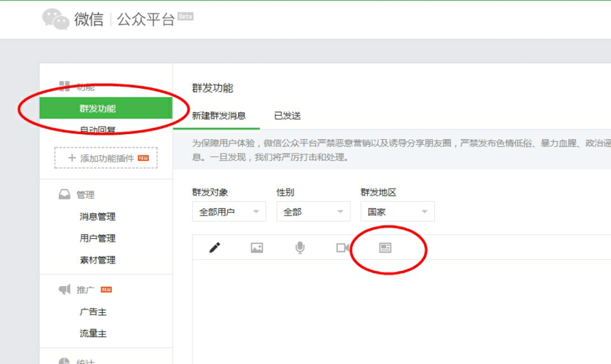Click the 管理 section heading
The width and height of the screenshot is (611, 364).
click(85, 194)
